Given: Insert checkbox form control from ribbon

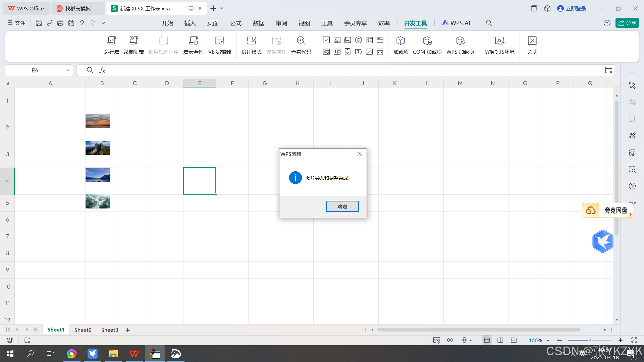Looking at the screenshot, I should (326, 40).
